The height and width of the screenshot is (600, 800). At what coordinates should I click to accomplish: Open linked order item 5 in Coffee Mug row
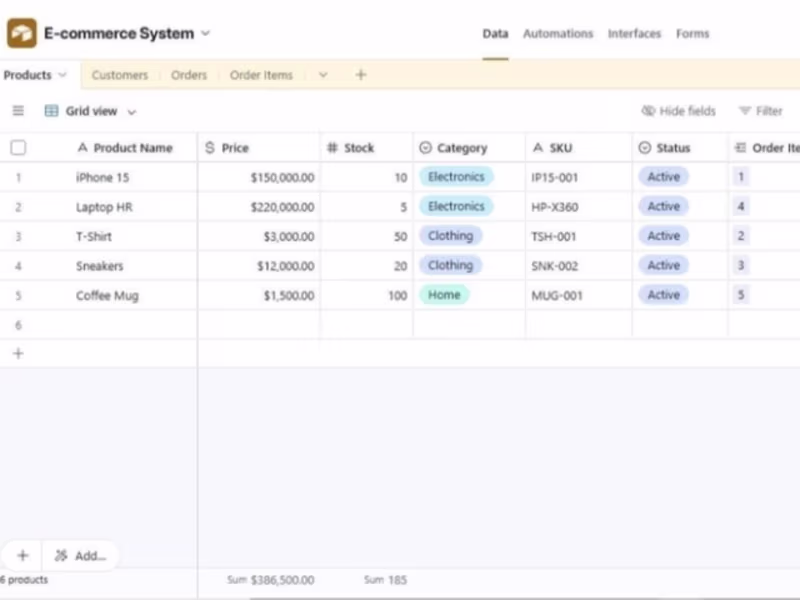[741, 295]
